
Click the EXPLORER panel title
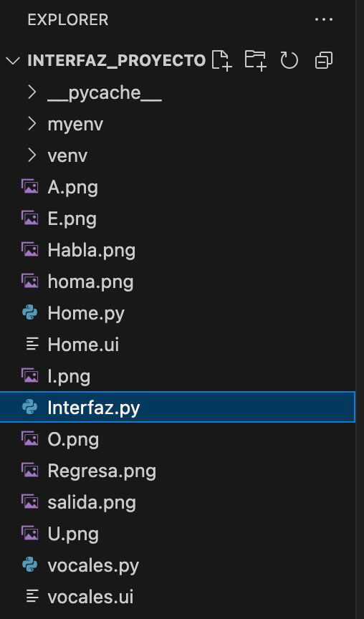point(68,20)
